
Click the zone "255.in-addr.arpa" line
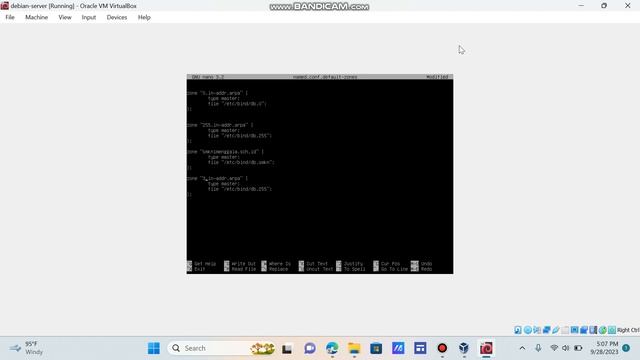coord(220,125)
